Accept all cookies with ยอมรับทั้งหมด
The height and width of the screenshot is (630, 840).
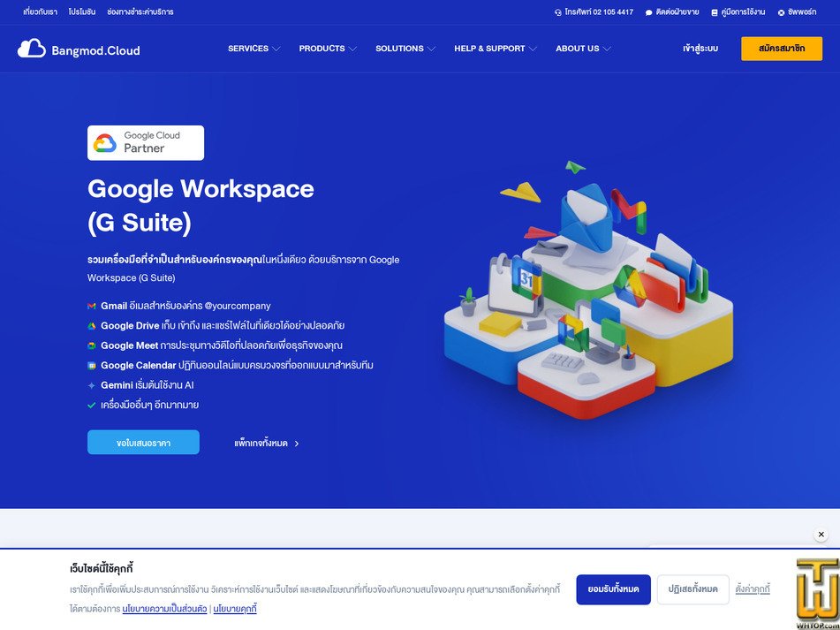click(613, 589)
